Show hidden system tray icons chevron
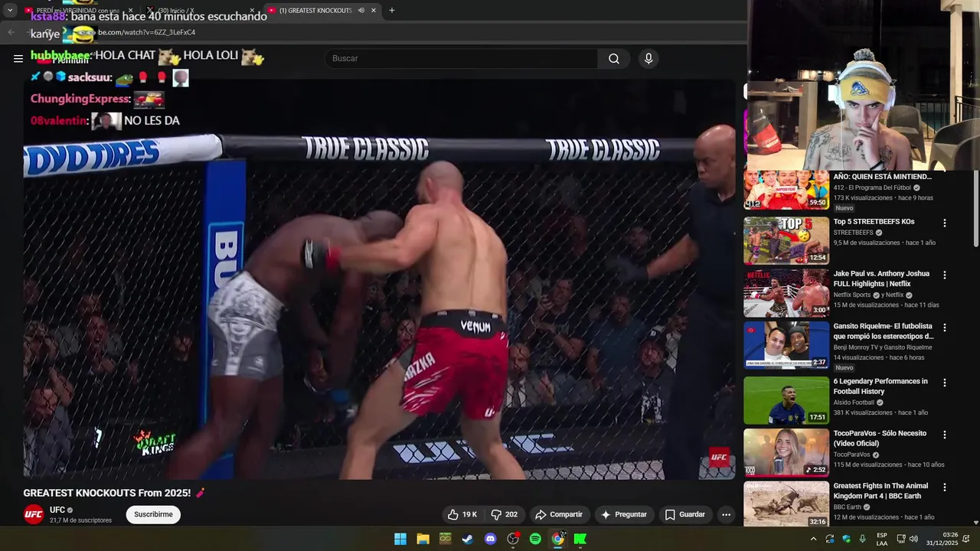The width and height of the screenshot is (980, 551). point(813,539)
